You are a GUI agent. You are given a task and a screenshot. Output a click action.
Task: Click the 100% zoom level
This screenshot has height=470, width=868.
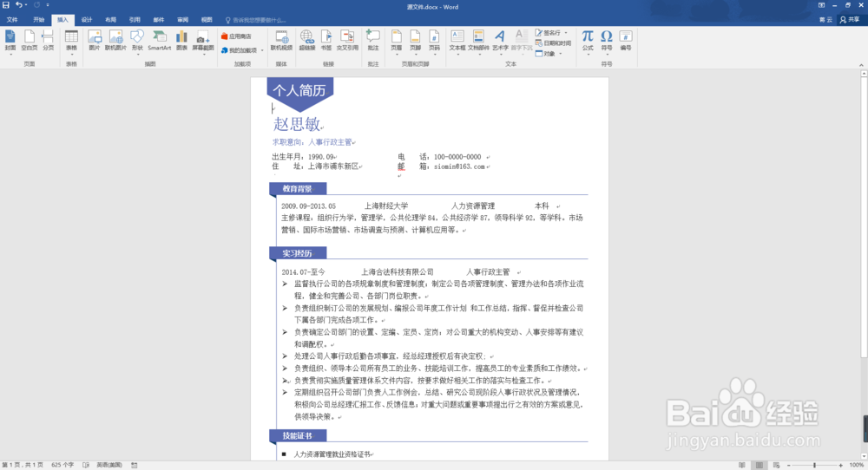click(x=857, y=465)
